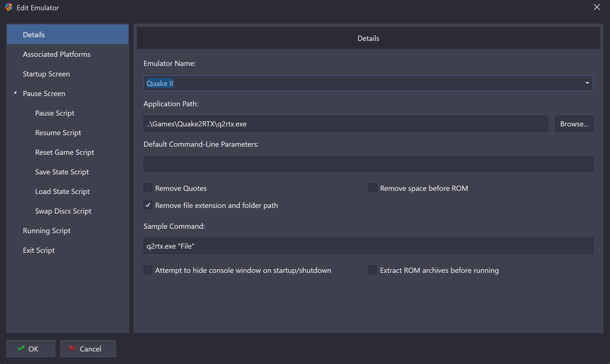Discard changes with Cancel button
Screen dimensions: 610x364
click(88, 349)
